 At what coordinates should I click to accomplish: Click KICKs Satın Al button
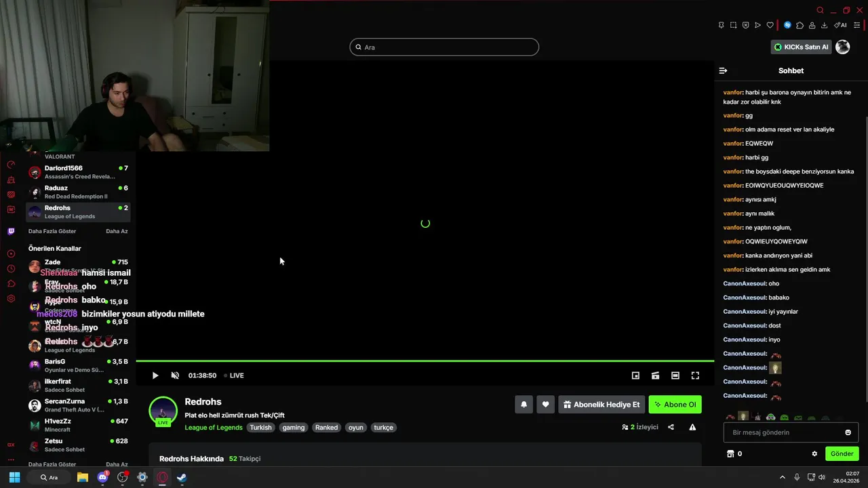[x=802, y=47]
